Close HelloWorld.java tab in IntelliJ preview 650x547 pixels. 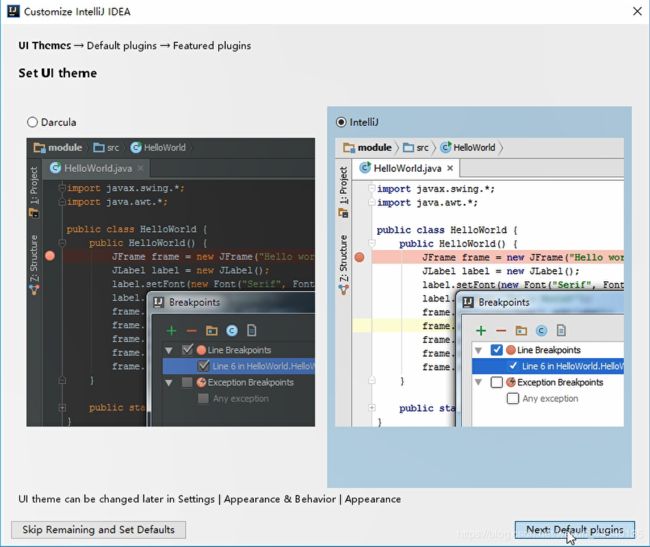tap(450, 168)
